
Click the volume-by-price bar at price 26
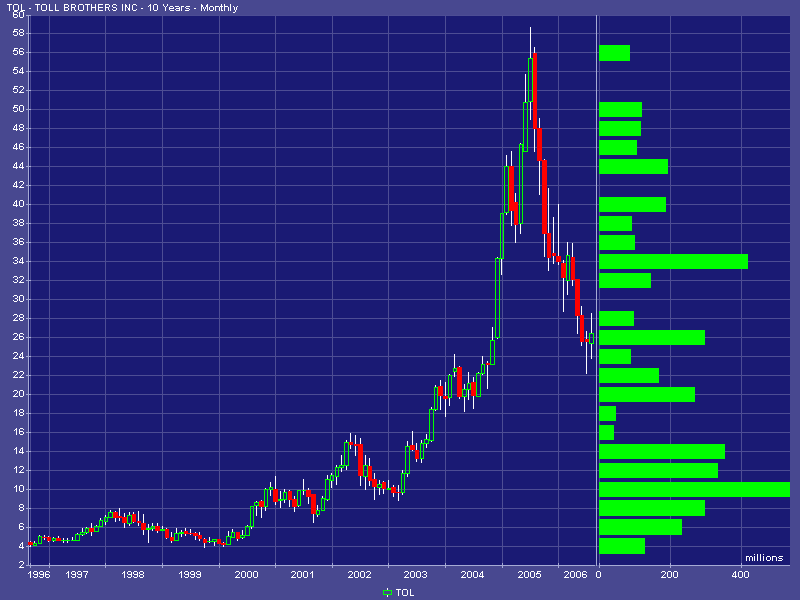coord(652,337)
